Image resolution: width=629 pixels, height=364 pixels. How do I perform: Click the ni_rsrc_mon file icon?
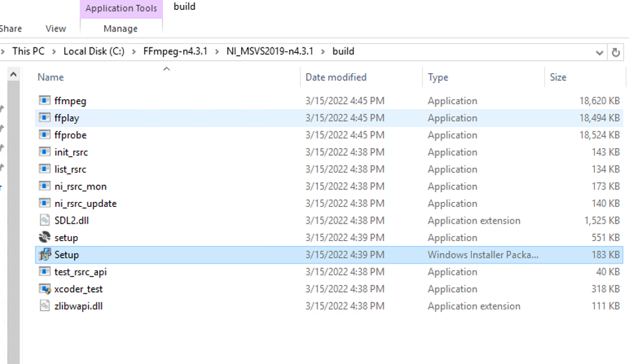pyautogui.click(x=45, y=186)
